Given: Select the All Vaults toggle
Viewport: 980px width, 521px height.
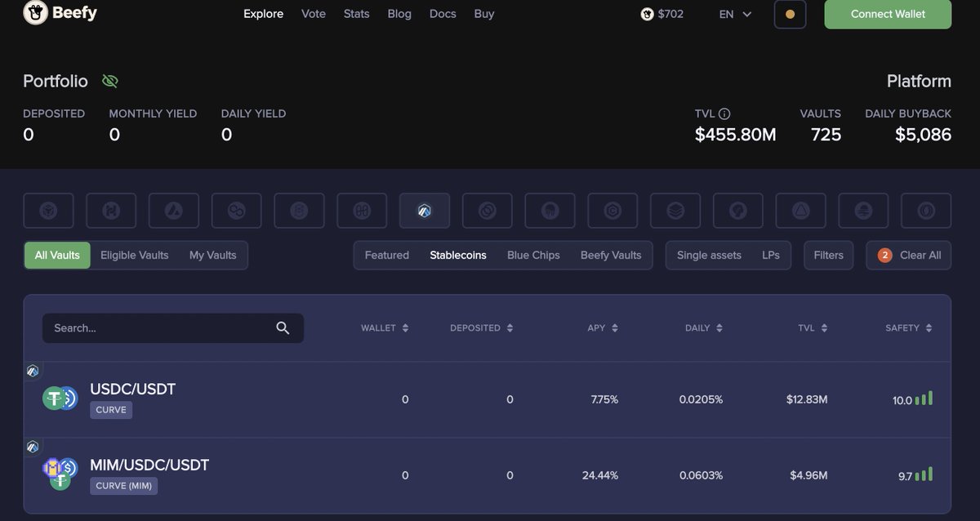Looking at the screenshot, I should click(57, 255).
